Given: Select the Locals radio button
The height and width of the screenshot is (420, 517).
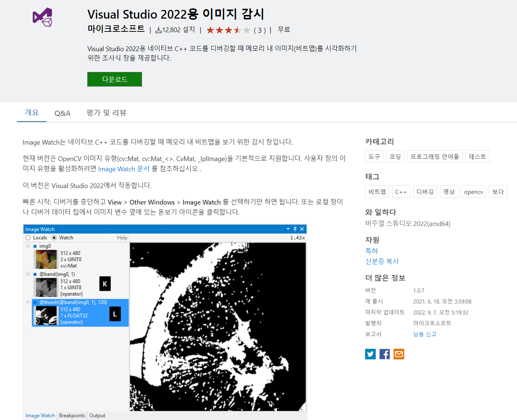Looking at the screenshot, I should (28, 237).
